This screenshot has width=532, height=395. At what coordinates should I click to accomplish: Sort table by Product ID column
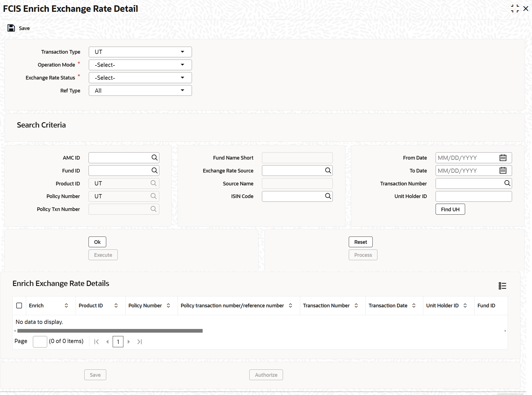click(116, 305)
